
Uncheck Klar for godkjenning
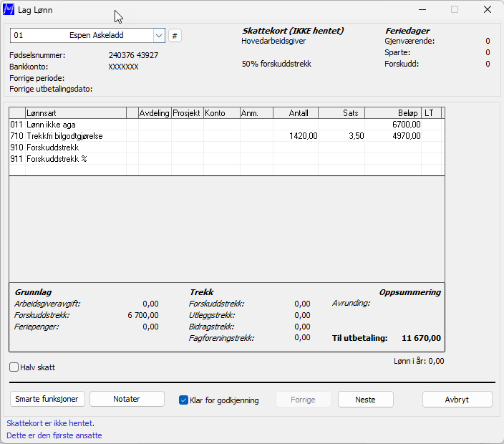pyautogui.click(x=183, y=400)
